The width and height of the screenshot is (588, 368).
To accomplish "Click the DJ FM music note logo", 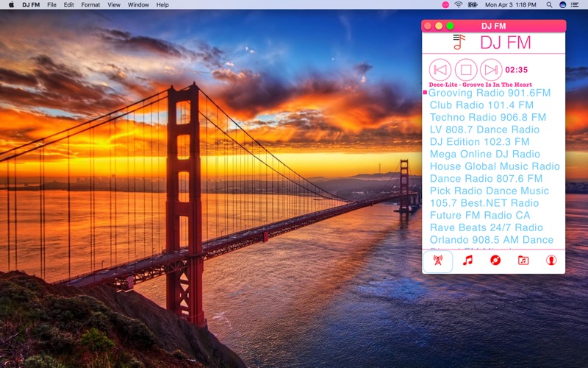I will (x=459, y=42).
